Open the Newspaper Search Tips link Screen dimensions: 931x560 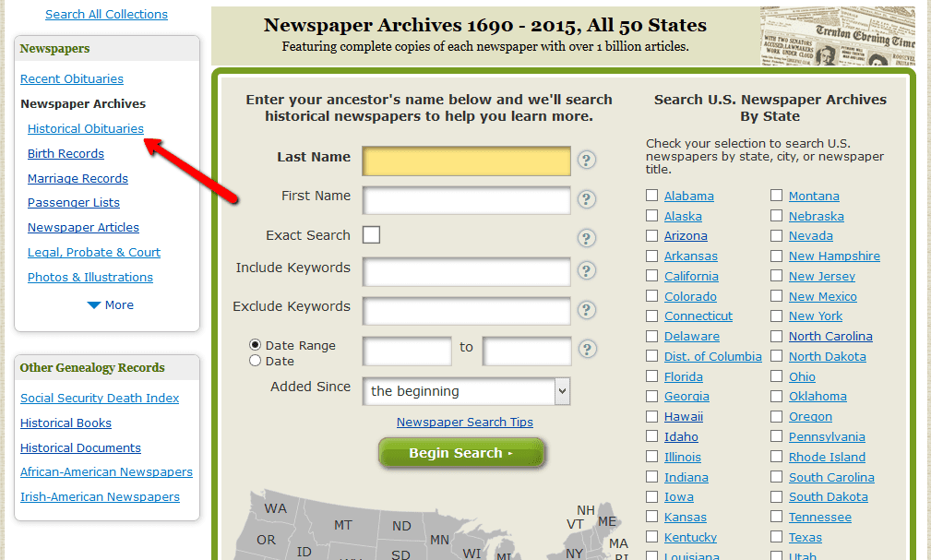coord(465,423)
